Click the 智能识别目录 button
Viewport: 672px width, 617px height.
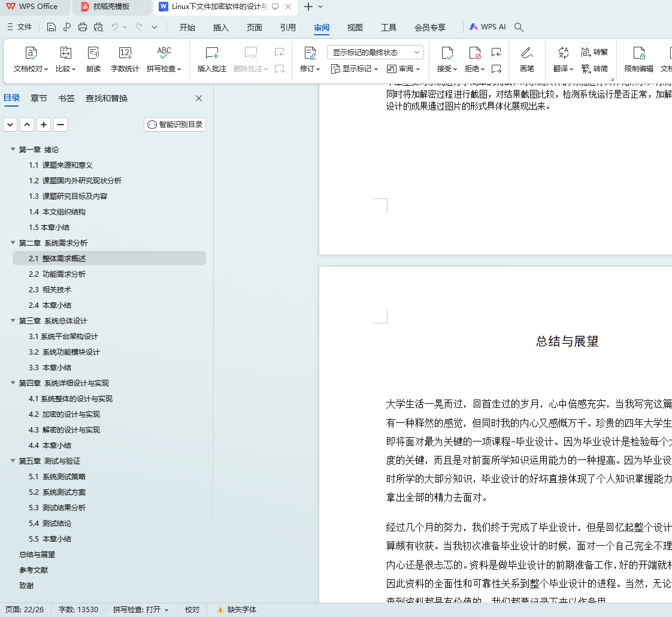point(175,125)
